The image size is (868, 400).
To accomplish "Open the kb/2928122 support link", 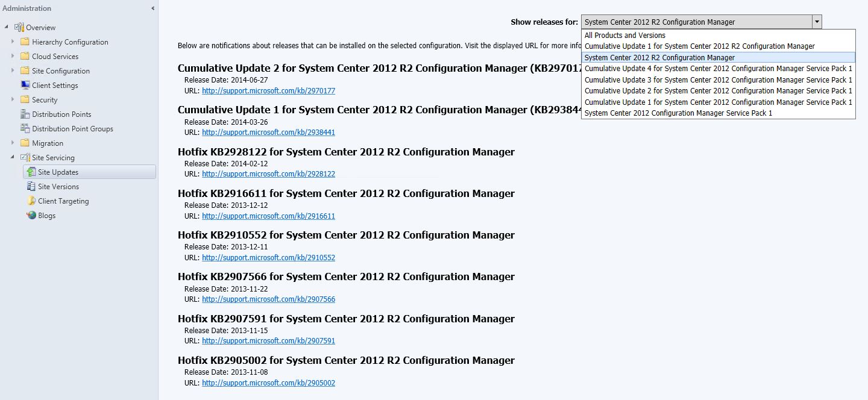I will click(268, 174).
